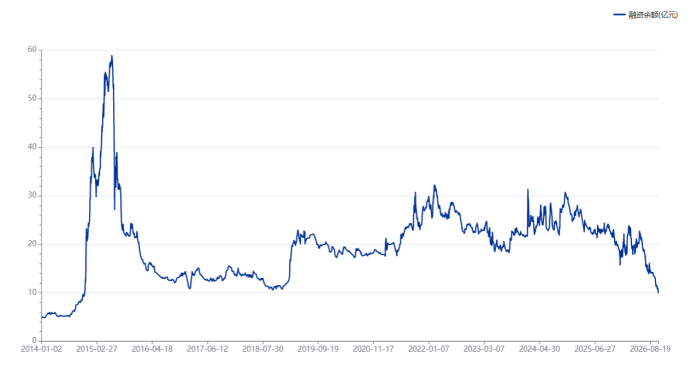
Task: Click the 40 y-axis value label
Action: 32,147
